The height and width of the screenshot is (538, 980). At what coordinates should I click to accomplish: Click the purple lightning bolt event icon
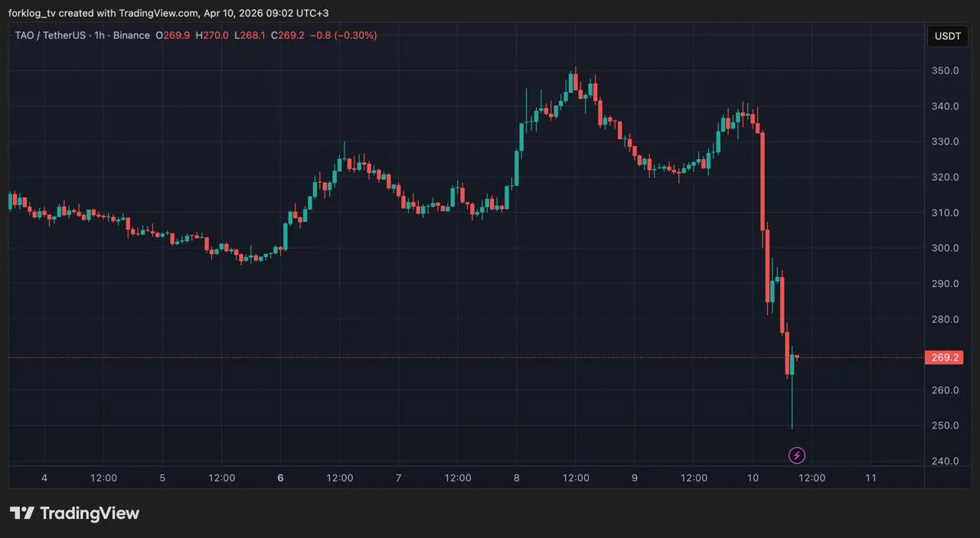(796, 456)
